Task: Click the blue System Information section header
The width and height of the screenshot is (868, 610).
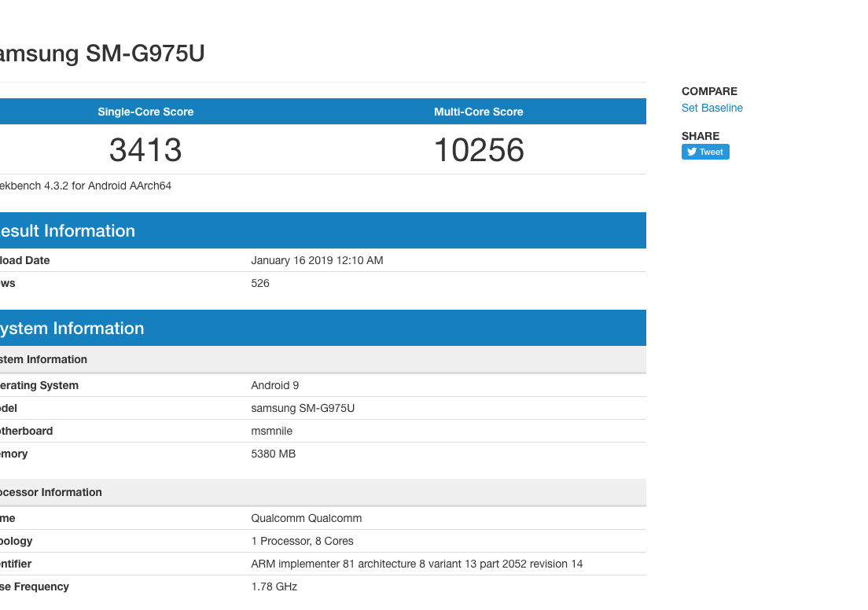Action: 71,328
